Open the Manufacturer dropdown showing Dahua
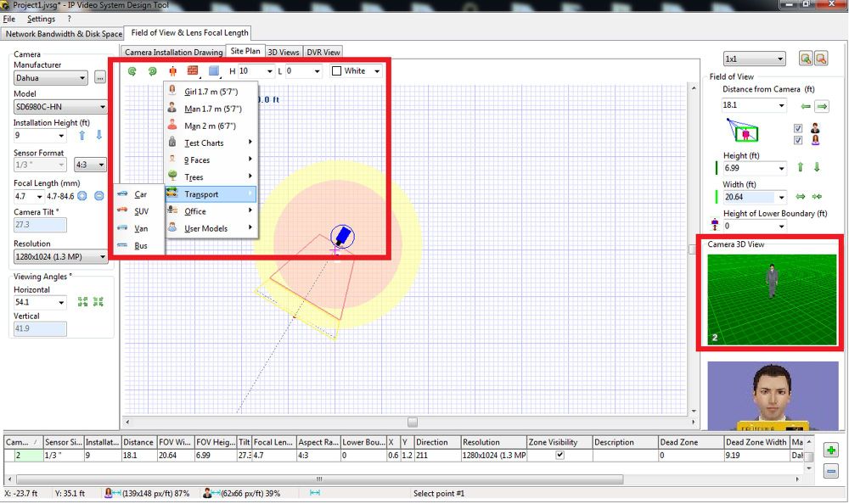The height and width of the screenshot is (504, 849). [51, 78]
